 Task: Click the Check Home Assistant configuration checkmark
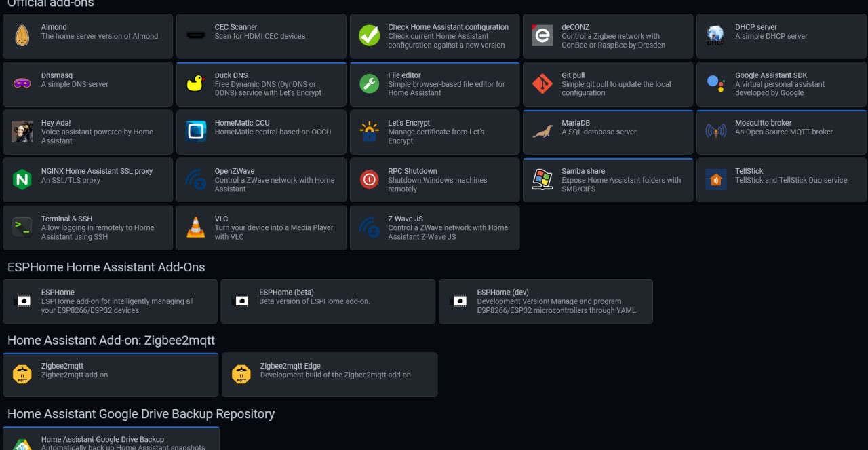(x=370, y=35)
